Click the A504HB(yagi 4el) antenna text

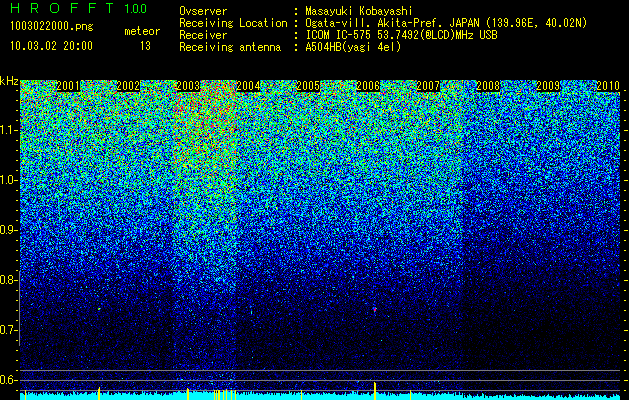point(353,47)
